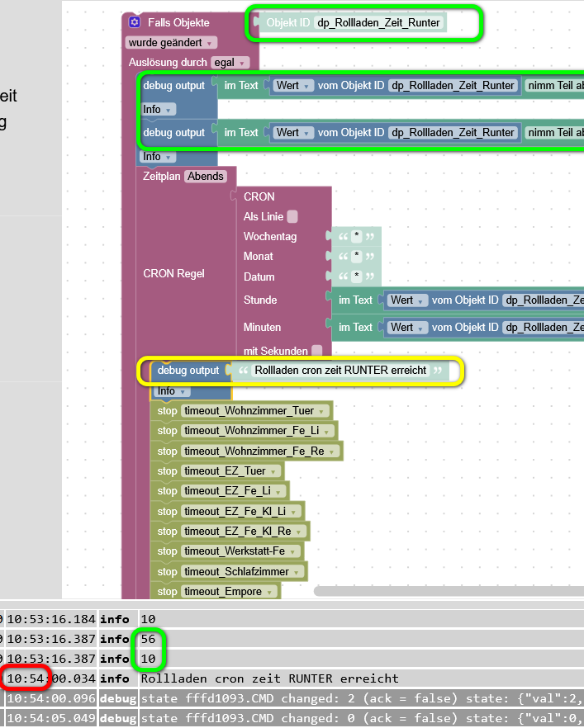
Task: Open timeout_EZ_Fe_Li variable dropdown
Action: tap(234, 491)
